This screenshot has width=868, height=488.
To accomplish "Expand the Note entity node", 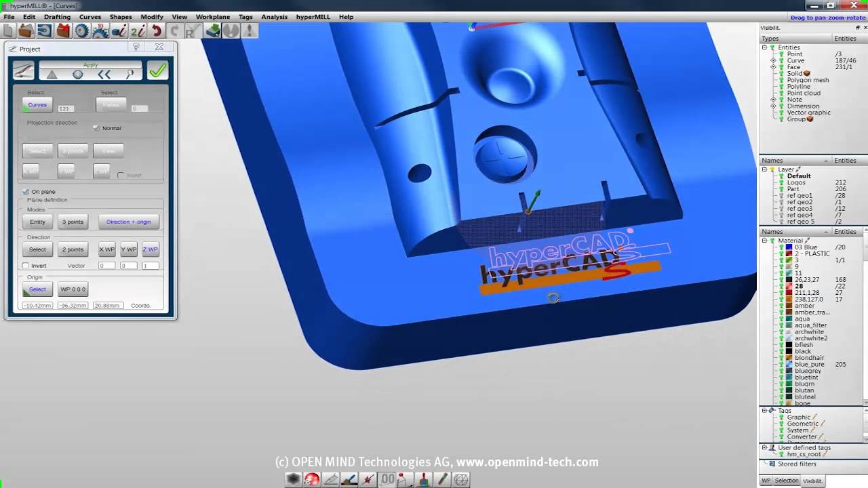I will pyautogui.click(x=773, y=100).
